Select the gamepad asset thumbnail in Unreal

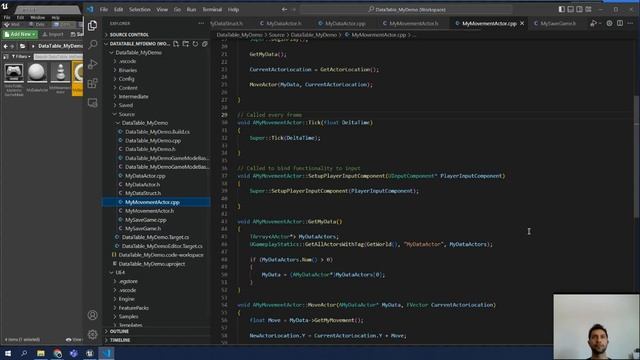pyautogui.click(x=14, y=73)
